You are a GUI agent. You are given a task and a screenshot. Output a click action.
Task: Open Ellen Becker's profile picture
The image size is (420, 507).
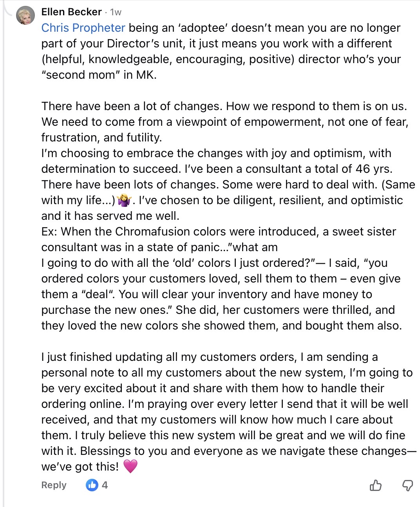pos(25,16)
